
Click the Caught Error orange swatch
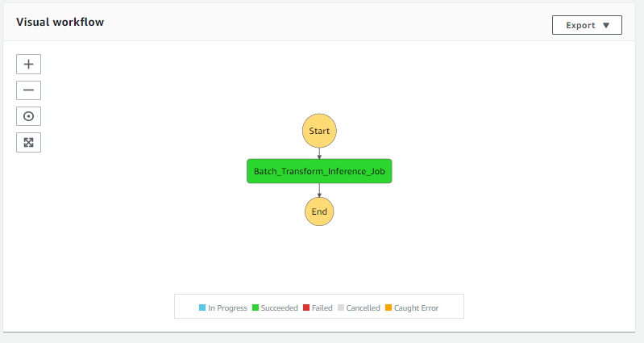pos(388,307)
